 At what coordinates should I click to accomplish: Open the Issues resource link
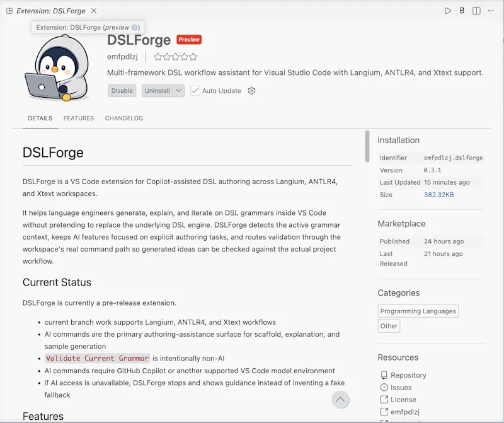tap(401, 387)
